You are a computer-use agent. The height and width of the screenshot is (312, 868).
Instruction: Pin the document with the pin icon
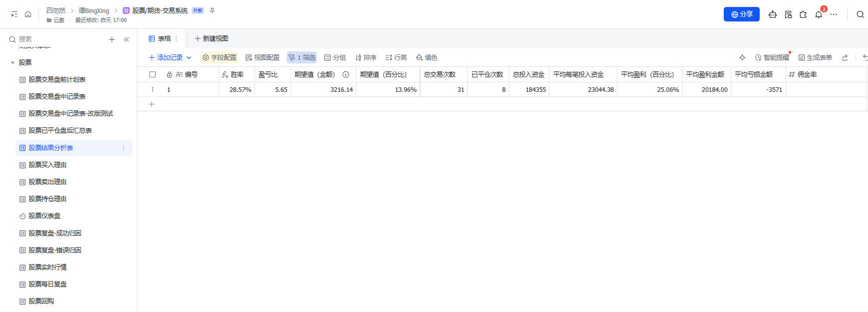212,10
